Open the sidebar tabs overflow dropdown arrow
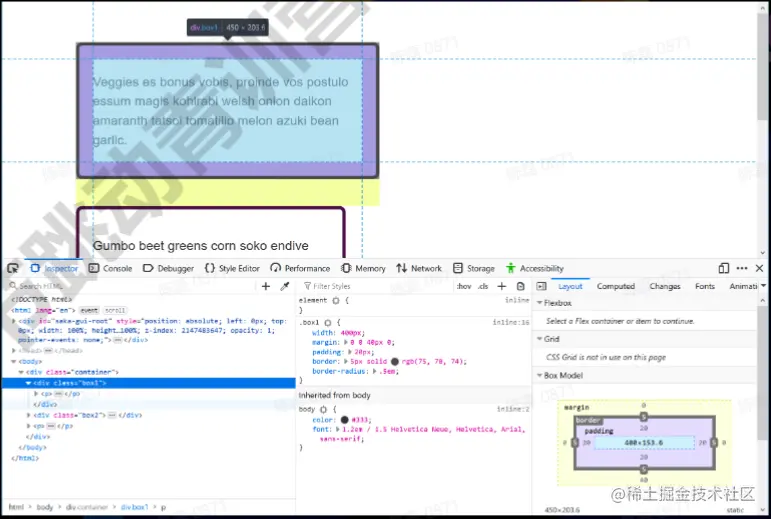 (x=764, y=286)
